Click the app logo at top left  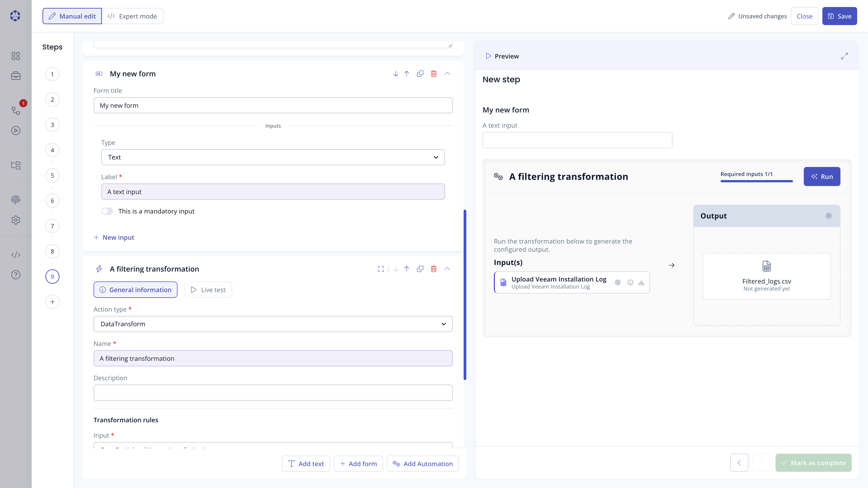point(15,16)
